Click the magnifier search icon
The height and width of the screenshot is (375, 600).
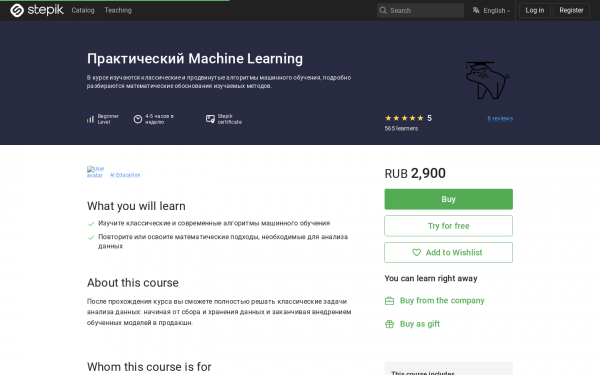point(383,10)
